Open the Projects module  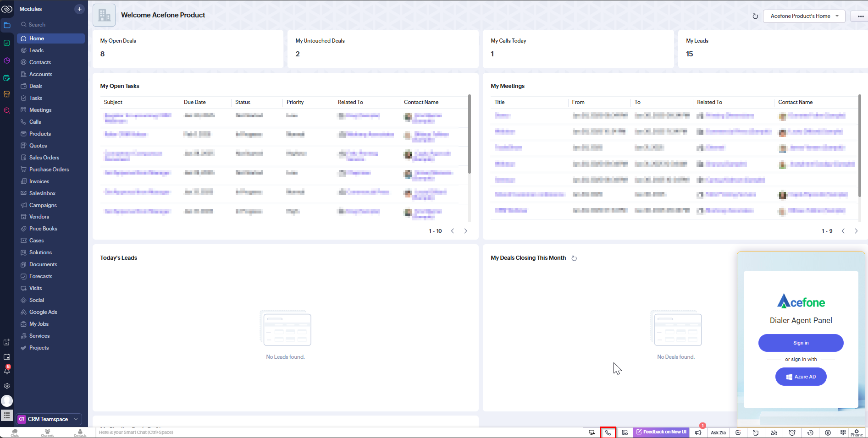51,348
